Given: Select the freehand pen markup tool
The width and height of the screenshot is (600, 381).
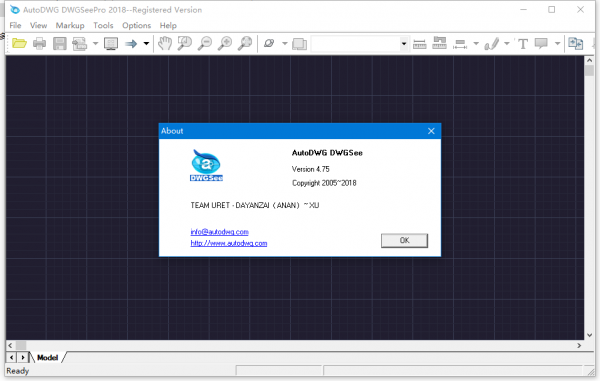Looking at the screenshot, I should coord(492,44).
